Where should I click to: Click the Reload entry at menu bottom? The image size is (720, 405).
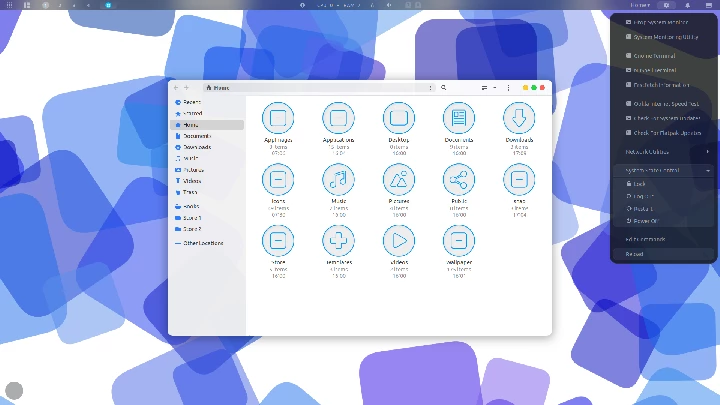click(x=635, y=254)
